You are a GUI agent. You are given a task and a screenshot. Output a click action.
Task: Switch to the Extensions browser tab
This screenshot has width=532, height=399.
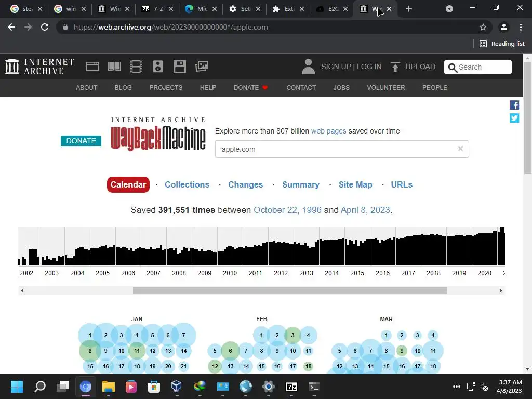click(288, 9)
